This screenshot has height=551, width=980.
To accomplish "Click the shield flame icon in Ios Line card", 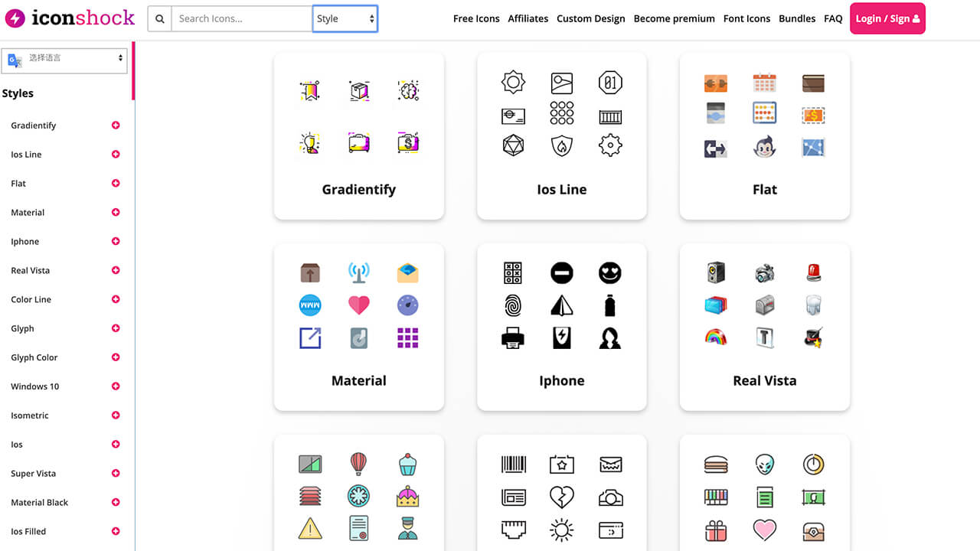I will tap(561, 145).
